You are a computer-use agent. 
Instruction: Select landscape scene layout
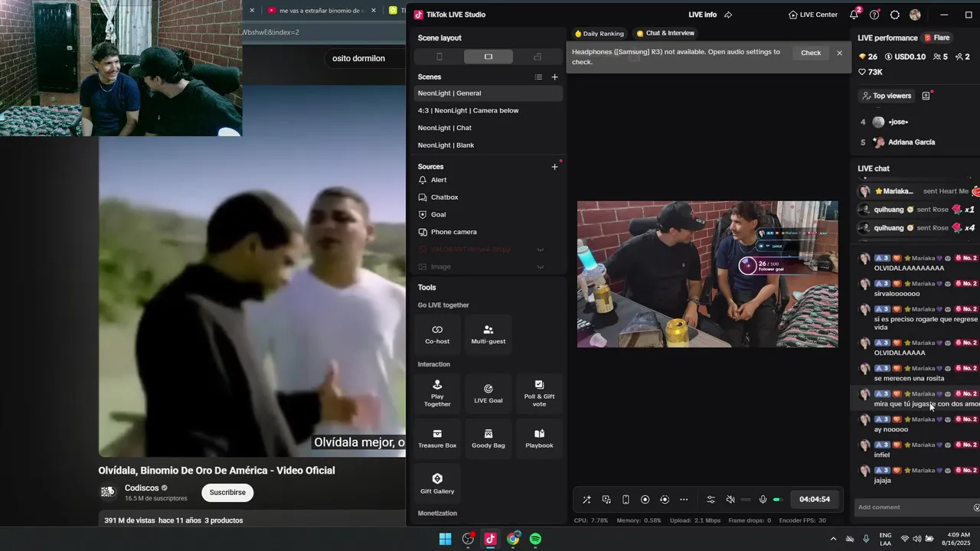coord(488,57)
